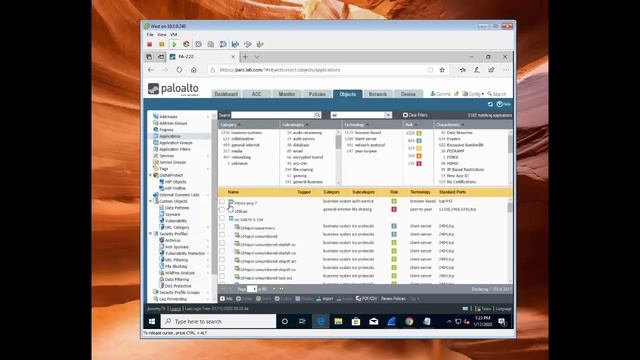The height and width of the screenshot is (360, 640).
Task: Click the browser back arrow
Action: point(151,70)
